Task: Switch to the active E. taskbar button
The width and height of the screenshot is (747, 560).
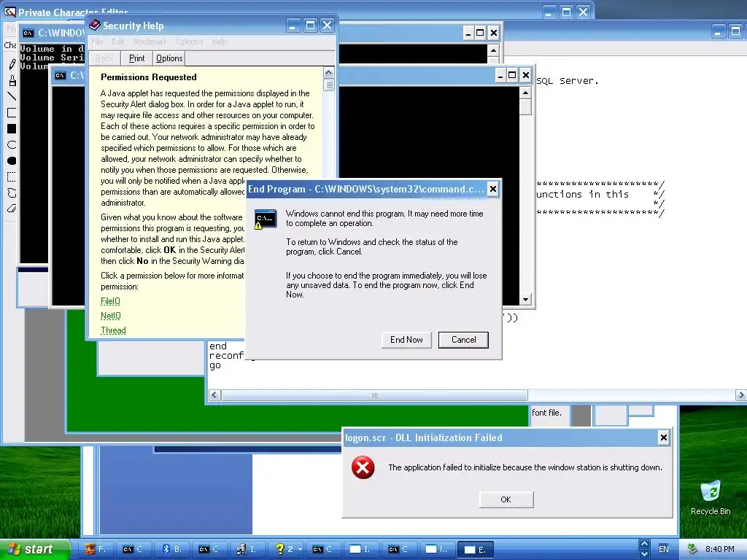Action: [475, 549]
